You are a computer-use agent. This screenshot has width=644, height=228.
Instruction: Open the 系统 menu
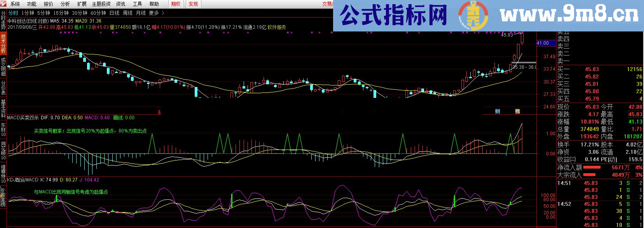(x=15, y=4)
